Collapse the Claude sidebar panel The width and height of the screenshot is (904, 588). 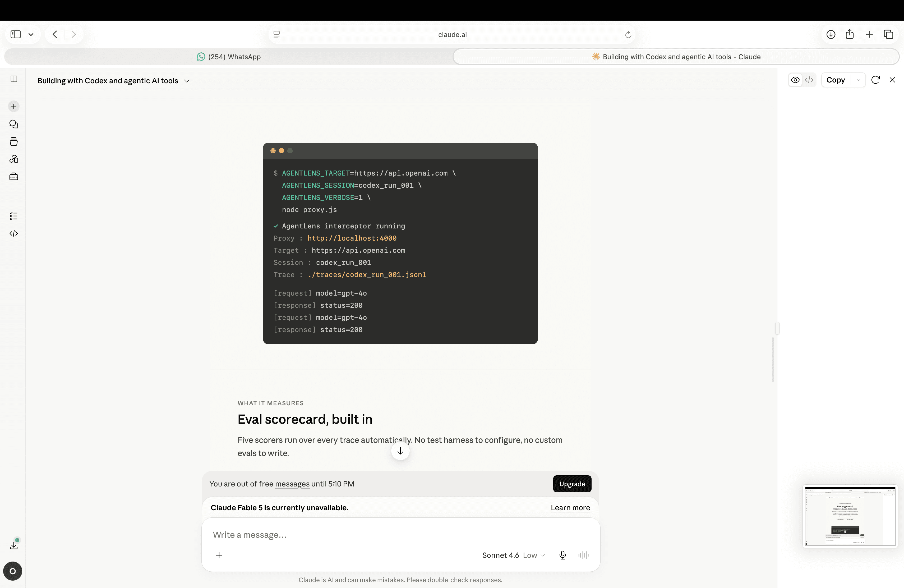tap(14, 79)
